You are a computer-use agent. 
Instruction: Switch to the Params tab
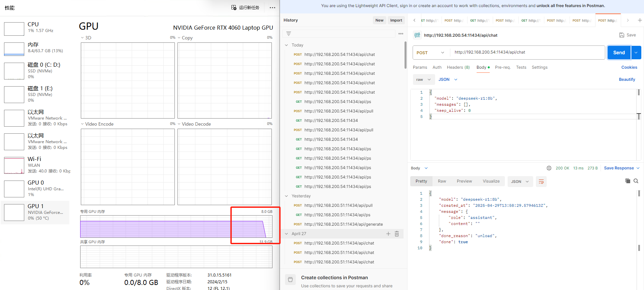point(420,67)
